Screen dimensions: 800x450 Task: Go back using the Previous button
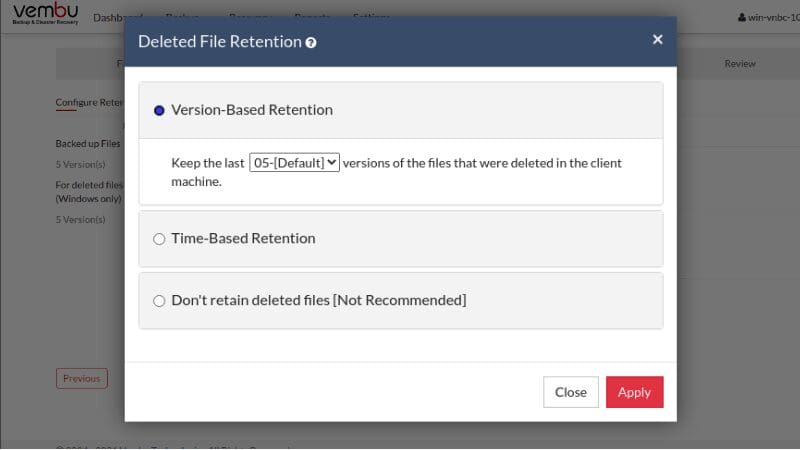81,379
